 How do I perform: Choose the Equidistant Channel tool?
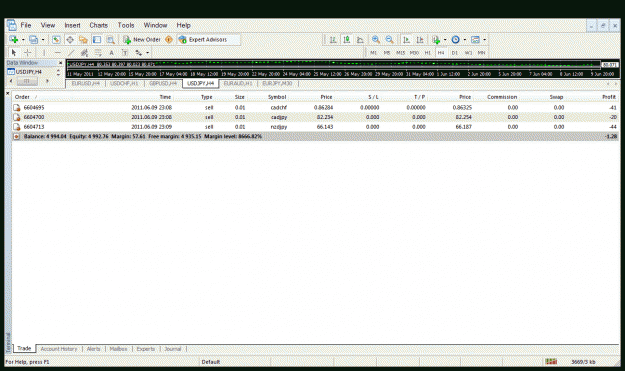tap(85, 53)
